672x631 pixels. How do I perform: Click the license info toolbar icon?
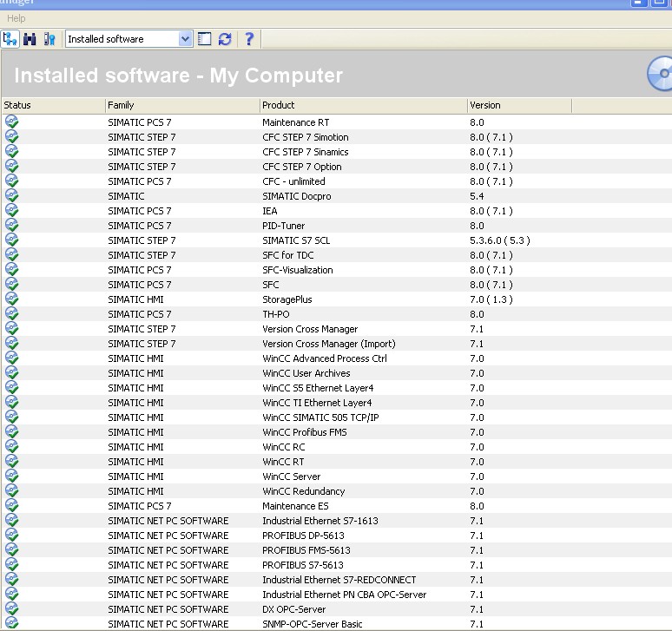click(x=49, y=39)
